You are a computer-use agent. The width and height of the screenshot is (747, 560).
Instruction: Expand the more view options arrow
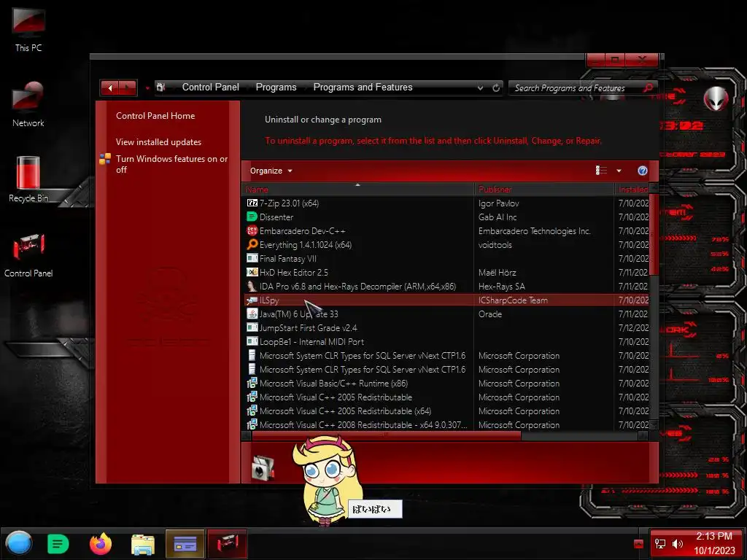pyautogui.click(x=619, y=171)
